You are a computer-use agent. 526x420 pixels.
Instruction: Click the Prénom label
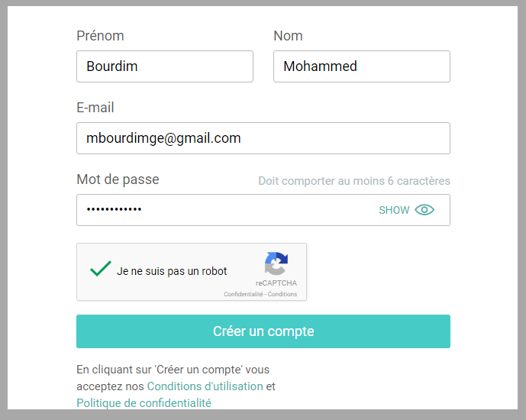100,36
